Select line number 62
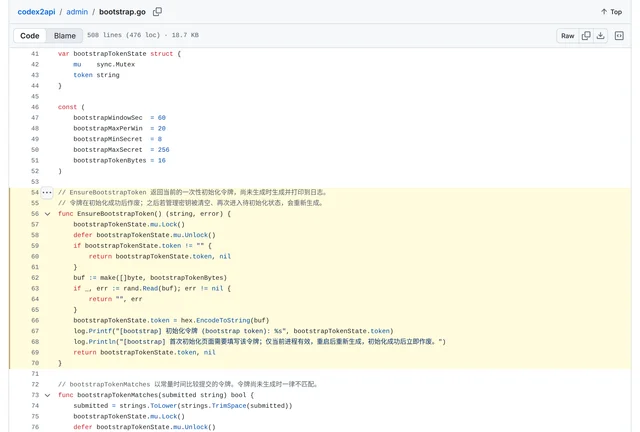 coord(35,278)
